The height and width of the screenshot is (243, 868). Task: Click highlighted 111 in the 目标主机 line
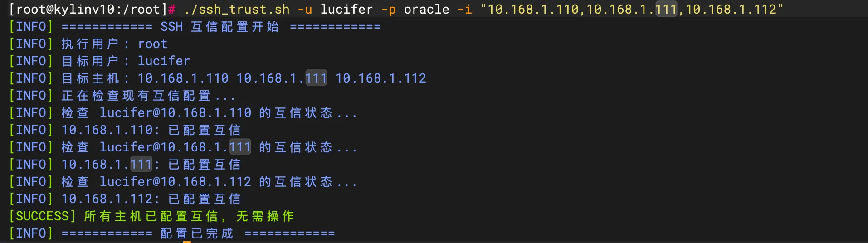coord(316,78)
